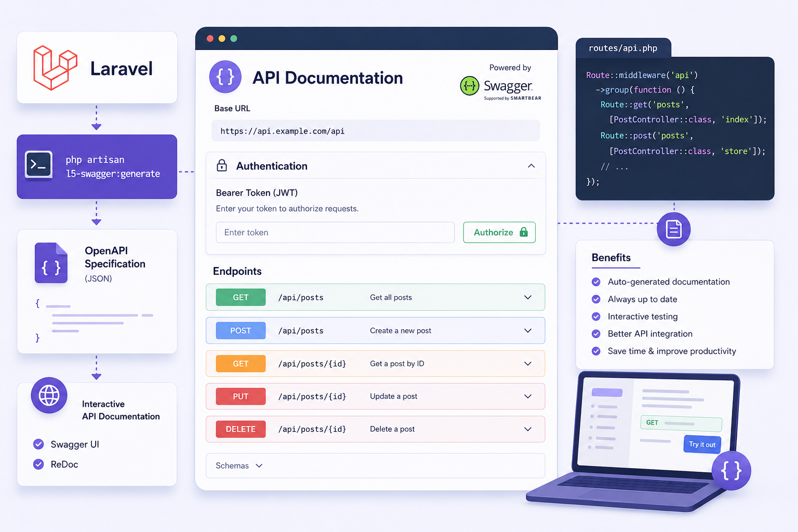Click the red Laravel logo icon
798x532 pixels.
click(55, 68)
